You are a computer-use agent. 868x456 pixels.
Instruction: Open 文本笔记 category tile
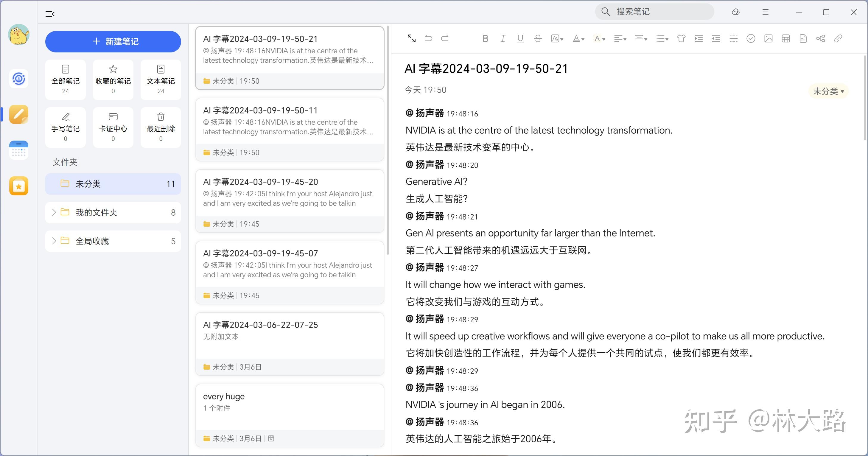click(161, 80)
